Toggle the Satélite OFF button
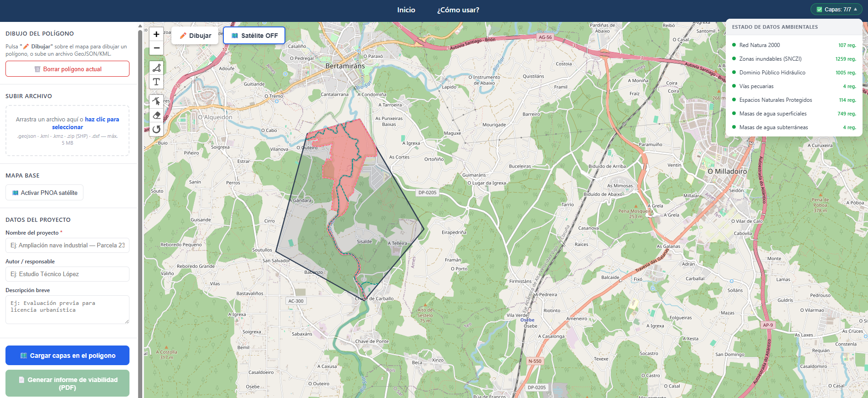The width and height of the screenshot is (868, 398). [x=254, y=36]
